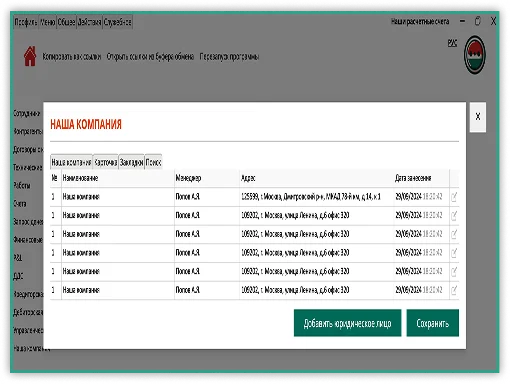Go home via the red house icon
The height and width of the screenshot is (384, 510).
pyautogui.click(x=30, y=56)
